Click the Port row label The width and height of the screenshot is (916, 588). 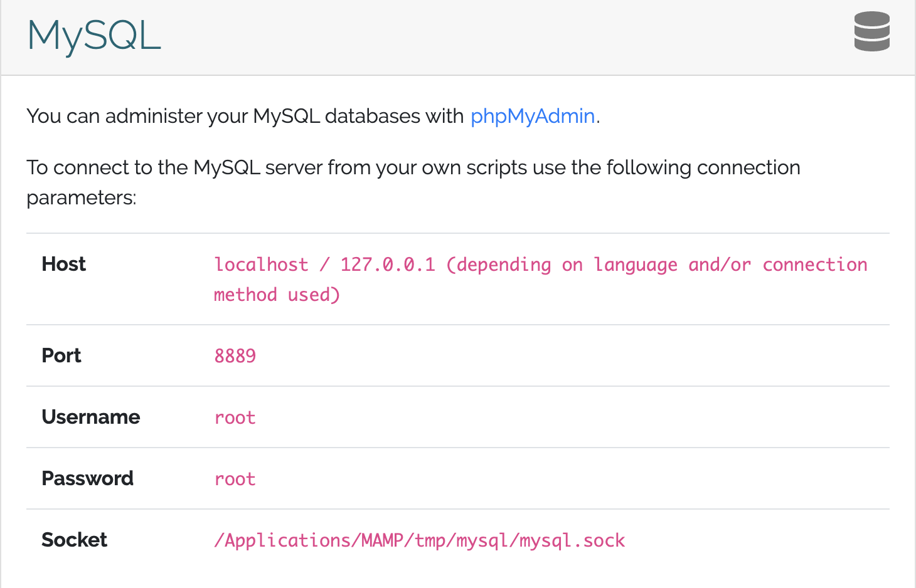click(x=61, y=355)
